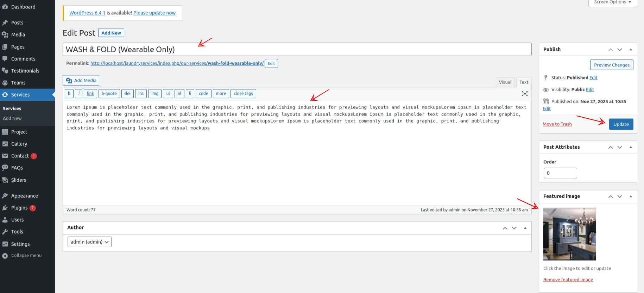This screenshot has width=644, height=293.
Task: Go to Sliders in admin sidebar
Action: [x=19, y=180]
